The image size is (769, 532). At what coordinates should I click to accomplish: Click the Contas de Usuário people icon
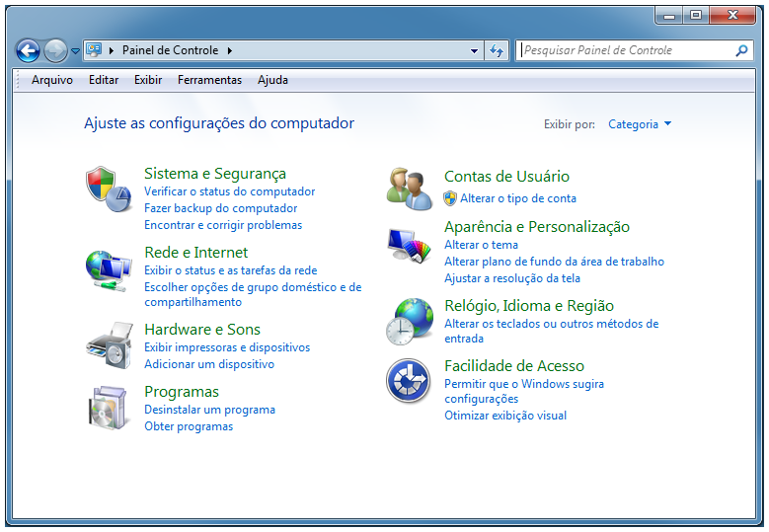tap(410, 190)
